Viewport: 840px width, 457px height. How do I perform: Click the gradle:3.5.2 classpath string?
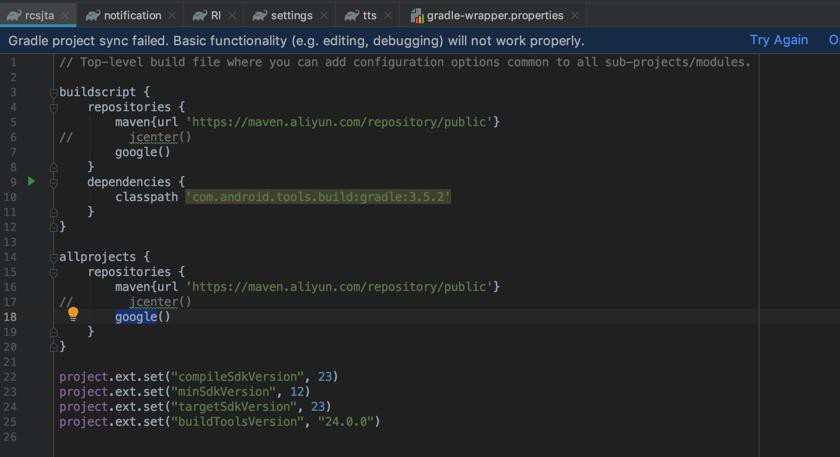point(318,197)
